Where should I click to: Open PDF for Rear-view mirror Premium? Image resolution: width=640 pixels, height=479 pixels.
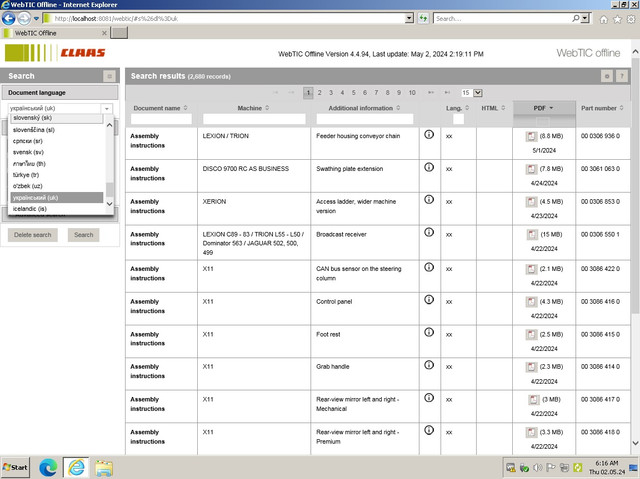[531, 432]
